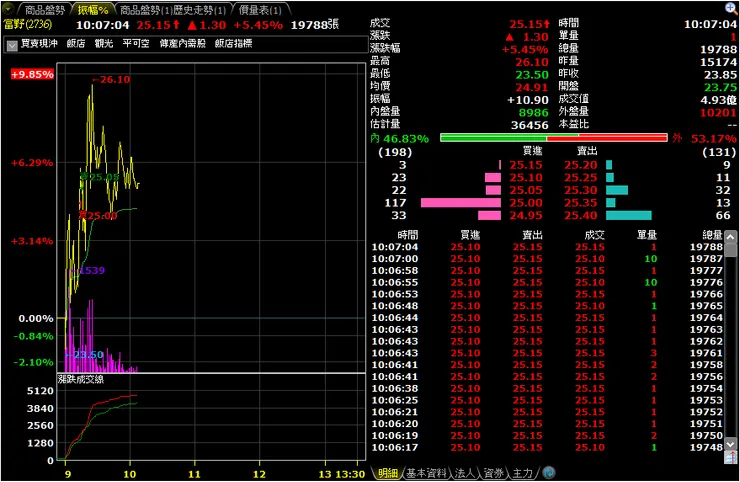Image resolution: width=740 pixels, height=482 pixels.
Task: Select ask price 25.25 in the order book
Action: point(580,178)
